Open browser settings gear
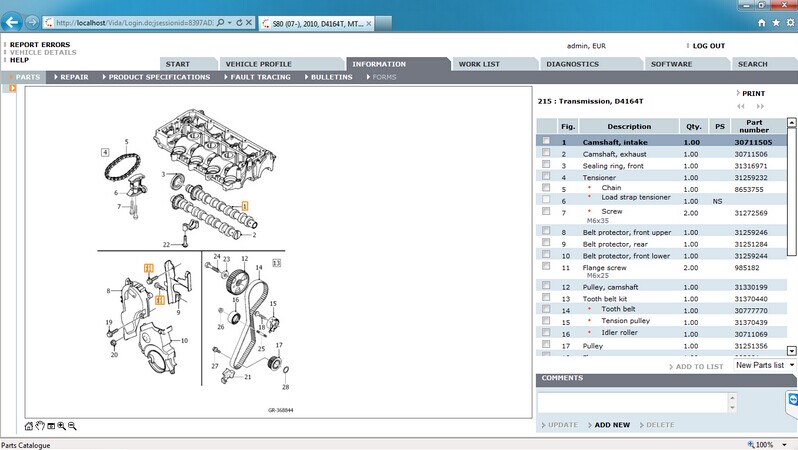 [x=790, y=22]
